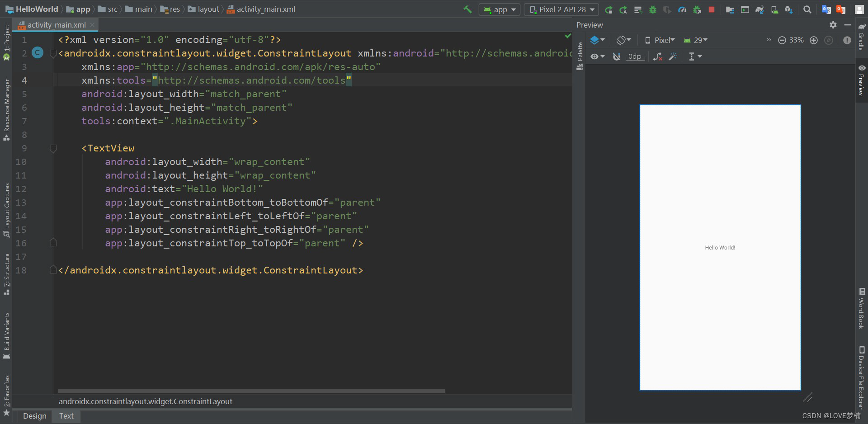868x424 pixels.
Task: Click the Attach Debugger to Android Process icon
Action: 697,9
